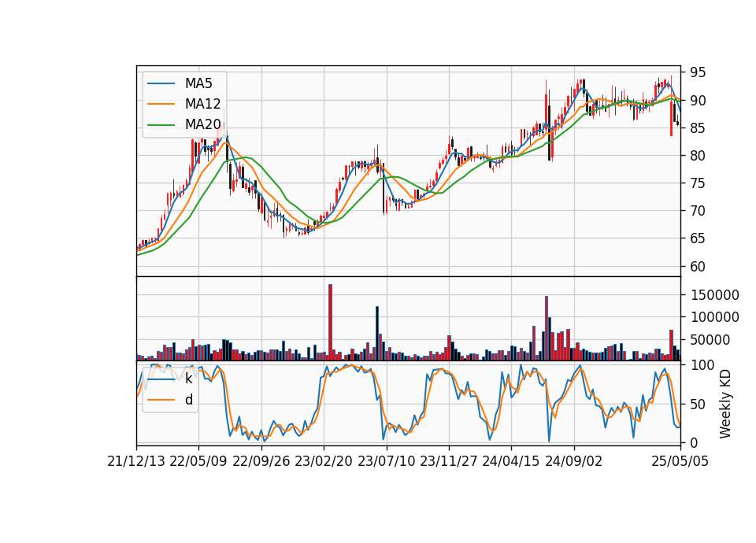This screenshot has width=756, height=543.
Task: Click the 80 price axis label
Action: pos(697,156)
